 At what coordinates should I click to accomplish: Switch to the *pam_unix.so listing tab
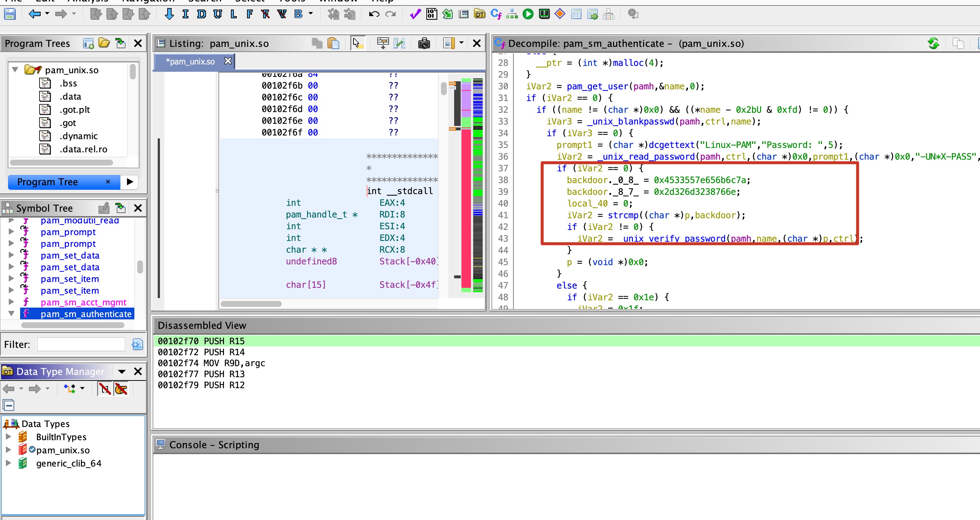(x=190, y=61)
